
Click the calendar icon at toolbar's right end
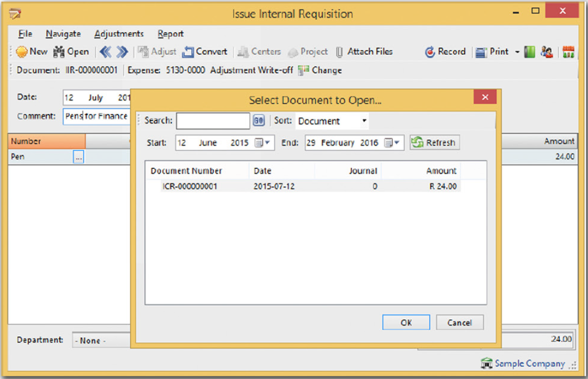[x=568, y=52]
